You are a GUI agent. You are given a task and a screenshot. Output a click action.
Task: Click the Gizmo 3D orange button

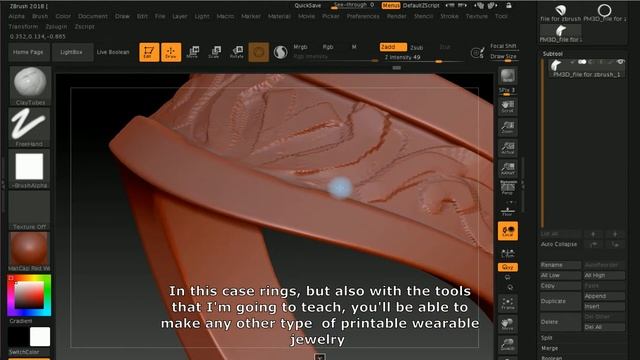pos(259,52)
